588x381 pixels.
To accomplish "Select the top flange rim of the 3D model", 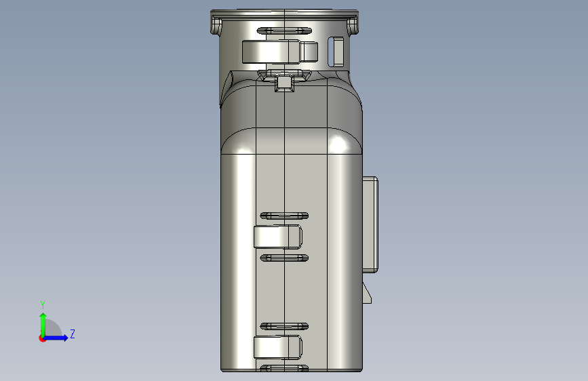I will point(284,14).
